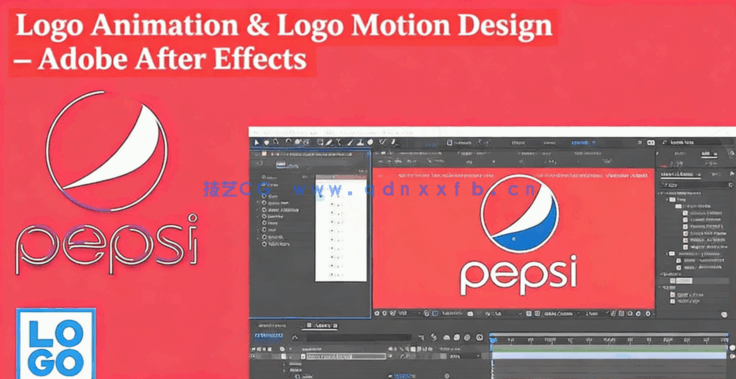Select the Pen tool
Screen dimensions: 736x379
(329, 142)
